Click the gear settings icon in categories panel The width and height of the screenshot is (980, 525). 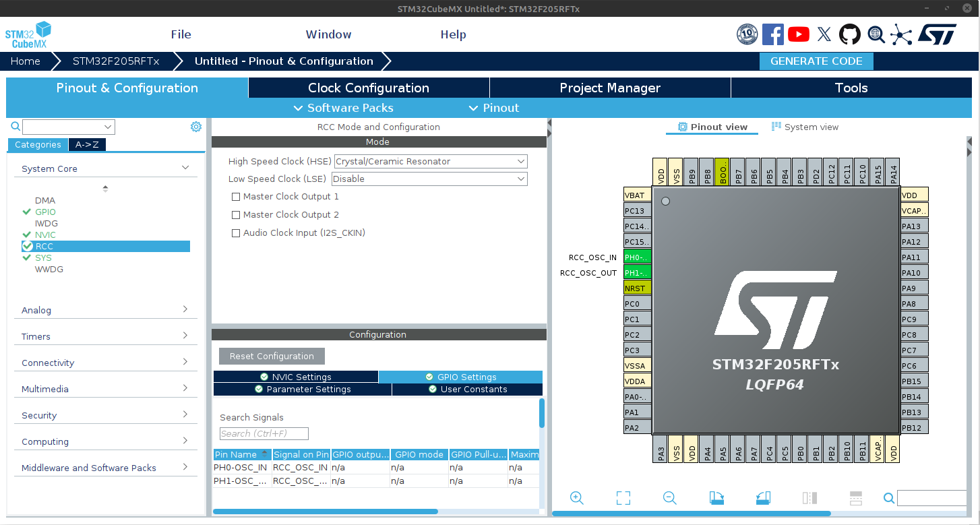pos(196,127)
